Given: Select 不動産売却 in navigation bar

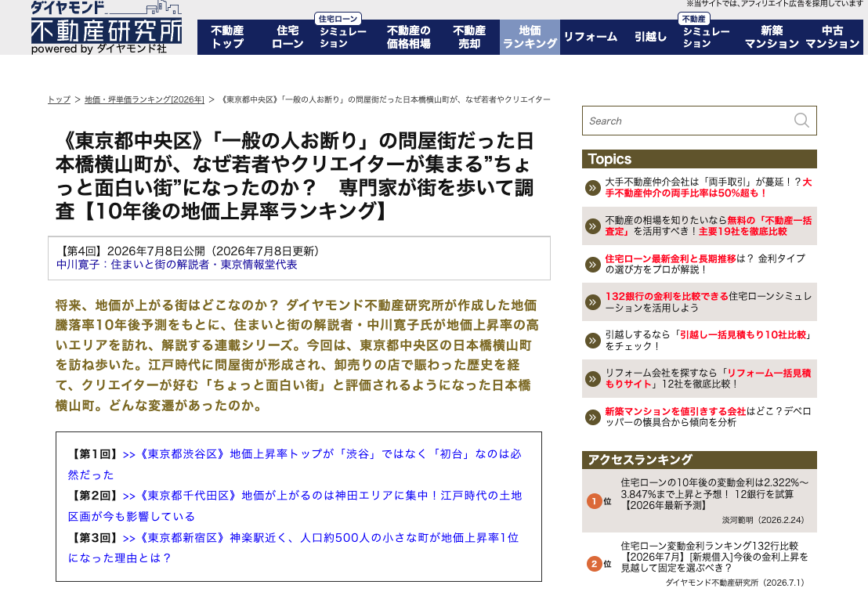Looking at the screenshot, I should pyautogui.click(x=469, y=37).
